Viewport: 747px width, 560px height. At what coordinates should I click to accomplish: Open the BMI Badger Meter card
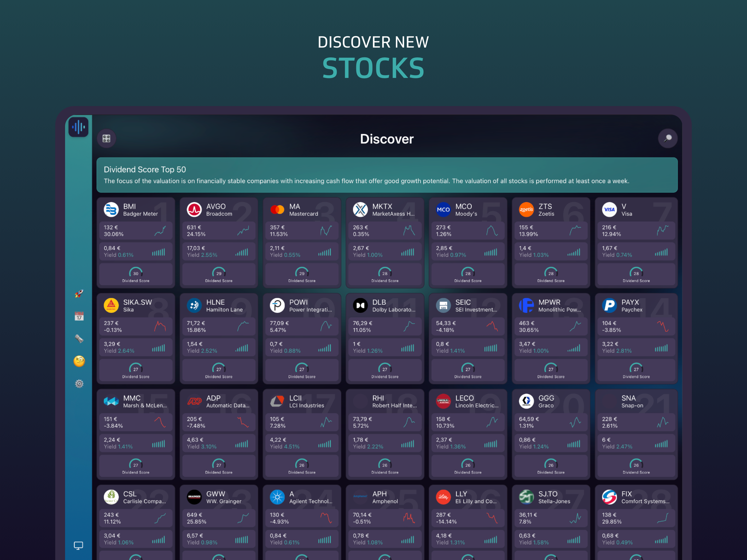click(x=135, y=243)
